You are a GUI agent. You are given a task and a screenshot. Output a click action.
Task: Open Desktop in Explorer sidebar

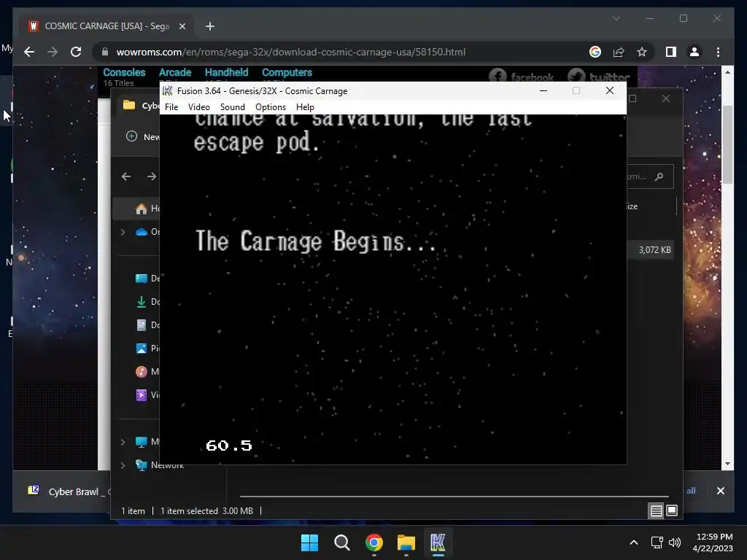147,278
